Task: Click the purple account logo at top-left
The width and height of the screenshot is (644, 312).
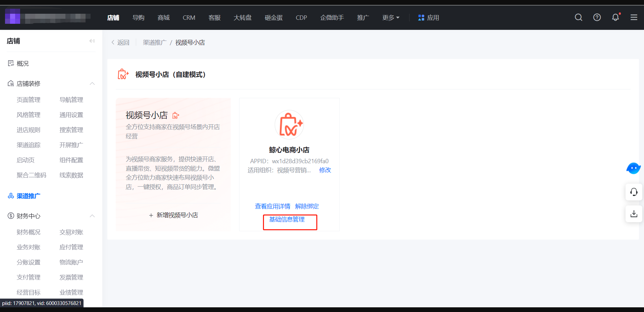Action: (12, 16)
